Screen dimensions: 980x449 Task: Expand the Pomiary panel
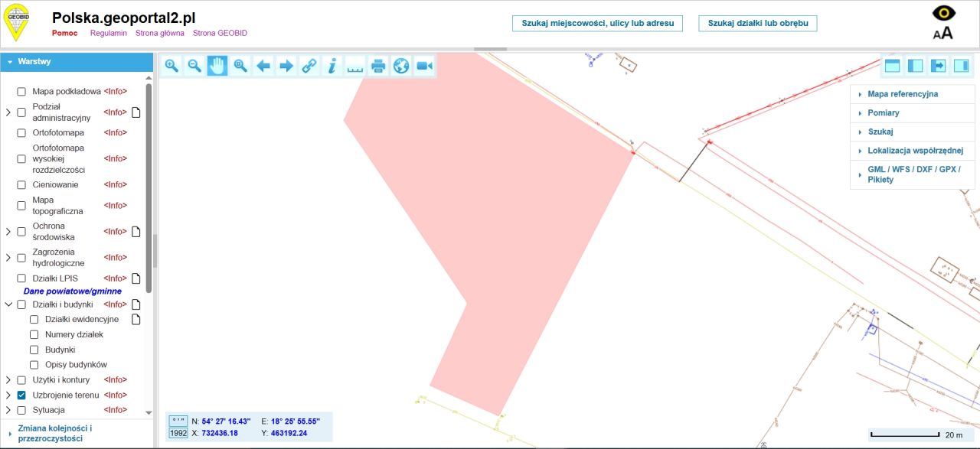(913, 112)
